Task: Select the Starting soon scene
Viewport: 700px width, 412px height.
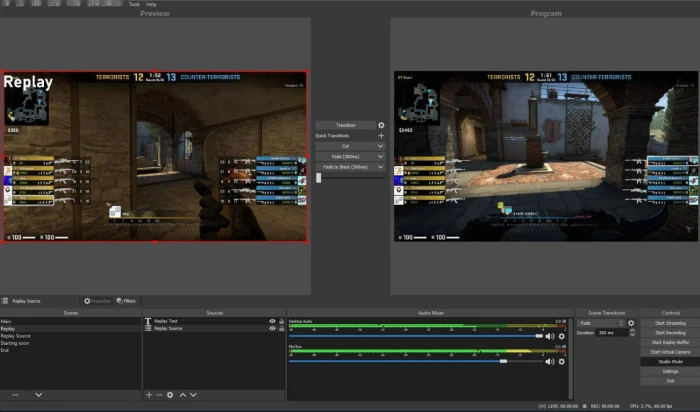Action: 71,343
